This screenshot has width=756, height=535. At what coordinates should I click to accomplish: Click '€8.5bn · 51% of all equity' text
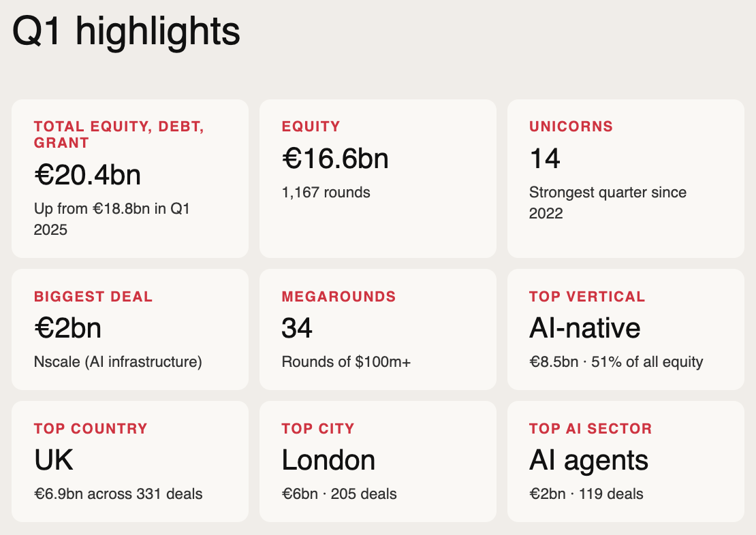pyautogui.click(x=616, y=362)
